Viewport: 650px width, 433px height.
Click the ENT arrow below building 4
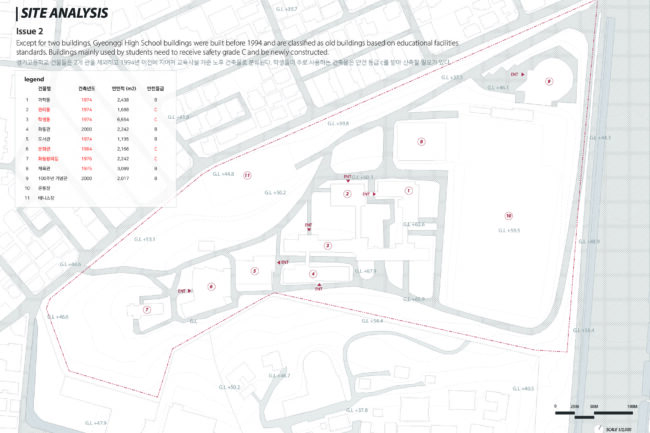318,287
